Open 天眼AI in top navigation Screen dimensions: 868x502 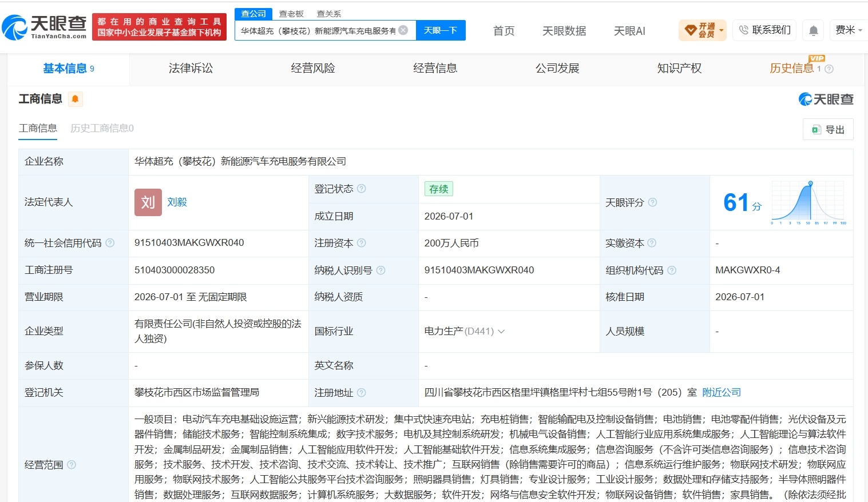[629, 31]
